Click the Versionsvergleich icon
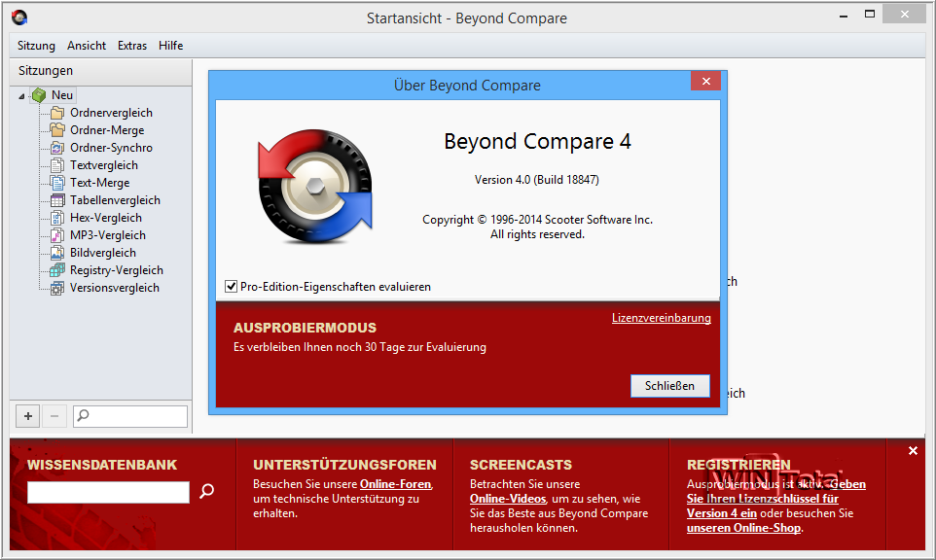Viewport: 936px width, 560px height. pyautogui.click(x=57, y=288)
